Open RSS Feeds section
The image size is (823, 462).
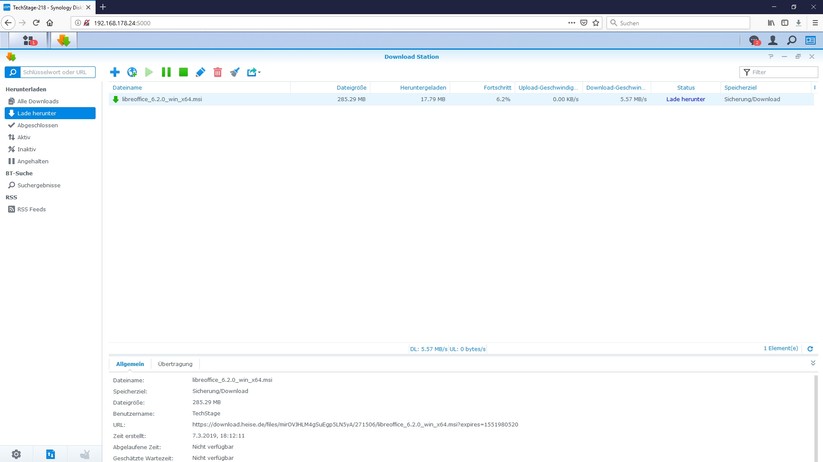31,209
